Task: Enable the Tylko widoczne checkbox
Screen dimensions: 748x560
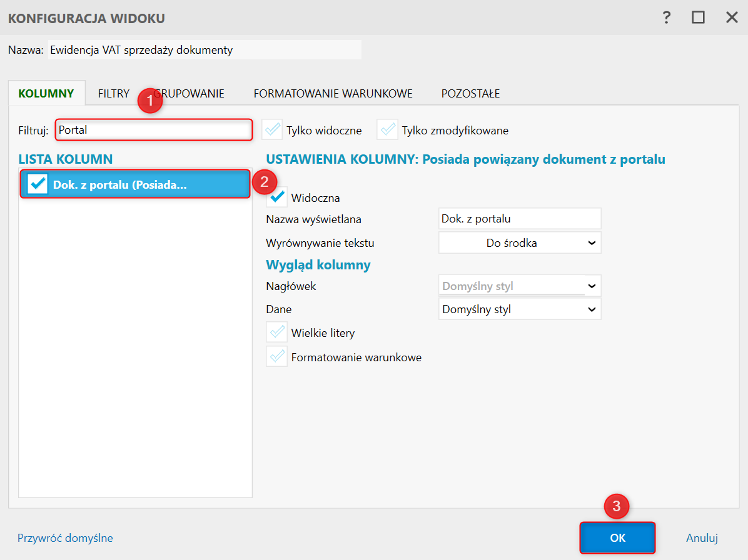Action: point(273,129)
